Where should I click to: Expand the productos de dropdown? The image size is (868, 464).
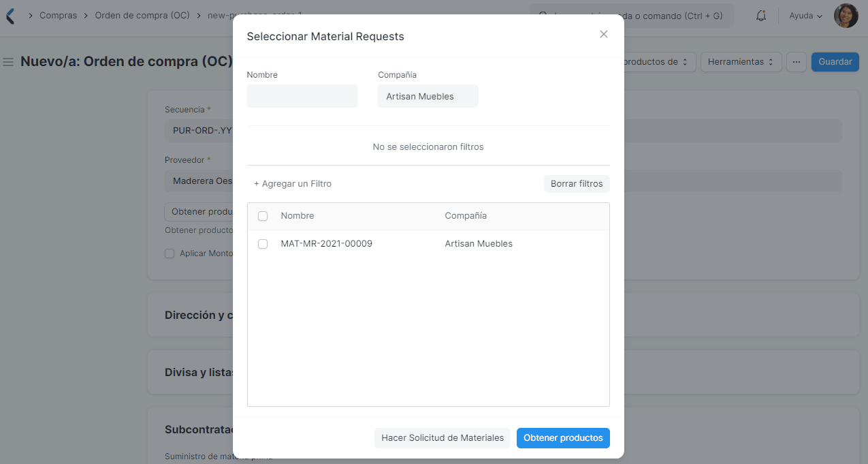pyautogui.click(x=655, y=61)
